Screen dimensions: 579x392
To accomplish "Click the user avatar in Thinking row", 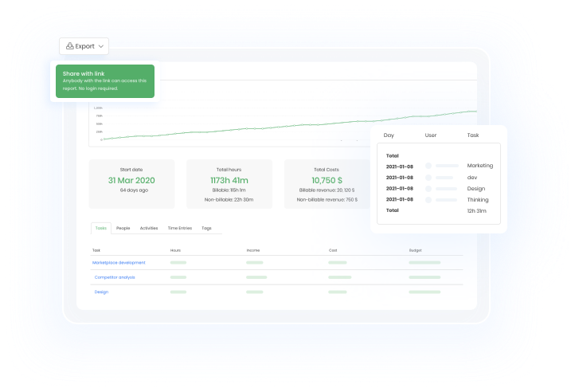I will 428,200.
